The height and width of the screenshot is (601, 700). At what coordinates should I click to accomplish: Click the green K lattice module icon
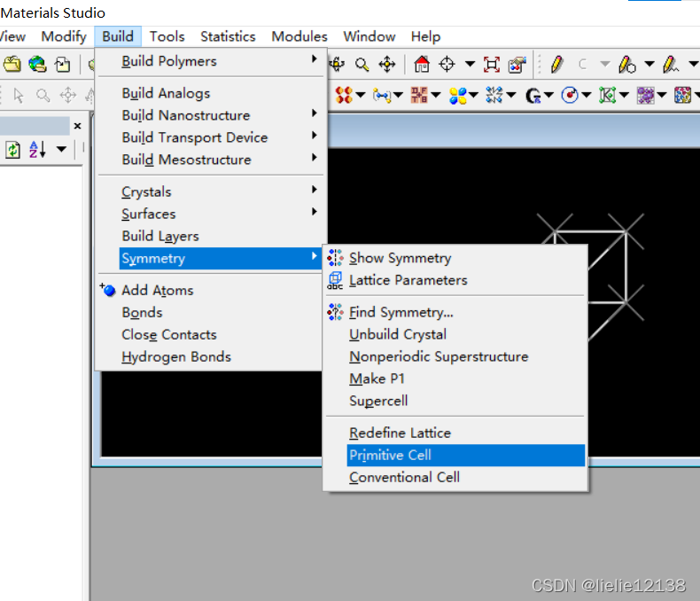pos(608,95)
